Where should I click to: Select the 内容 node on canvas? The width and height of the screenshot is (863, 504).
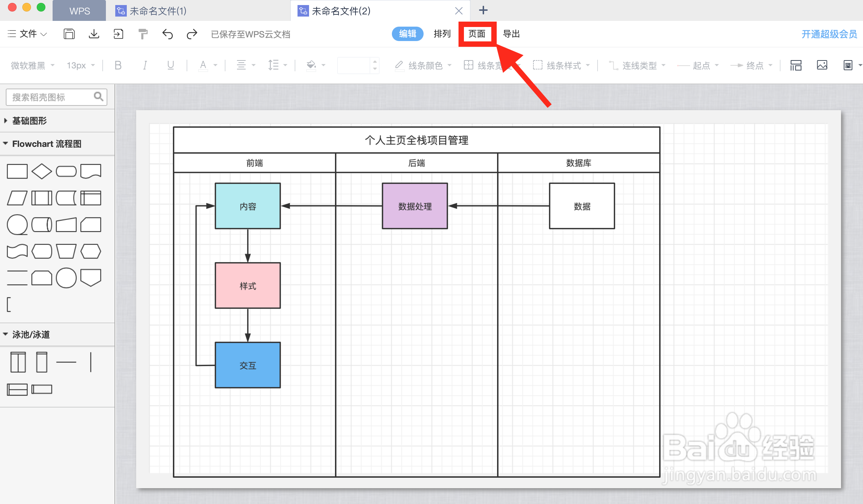(248, 206)
